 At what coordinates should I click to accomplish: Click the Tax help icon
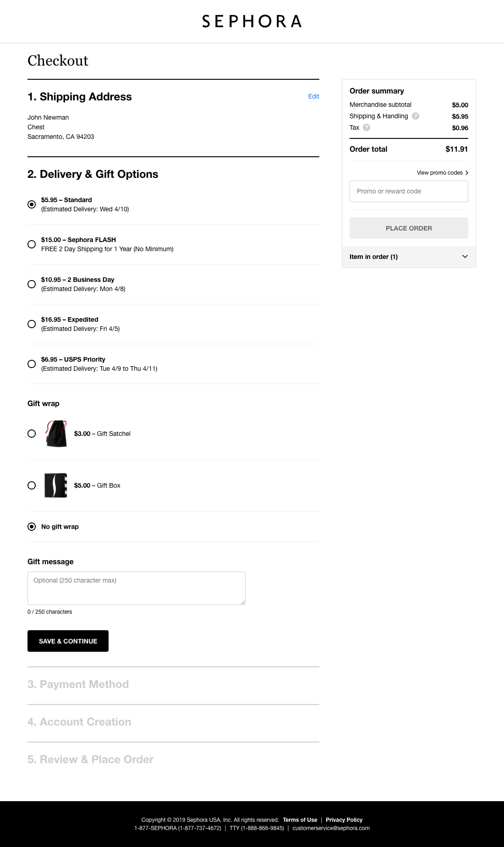click(366, 128)
